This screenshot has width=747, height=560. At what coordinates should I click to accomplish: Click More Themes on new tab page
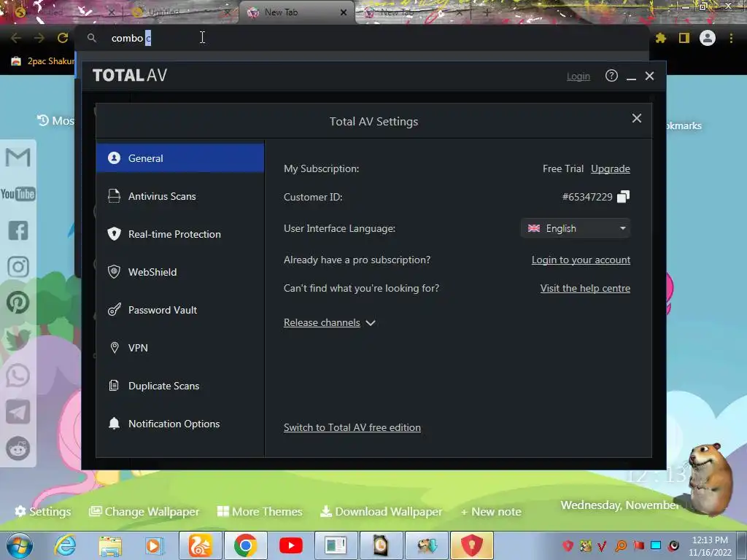click(260, 511)
